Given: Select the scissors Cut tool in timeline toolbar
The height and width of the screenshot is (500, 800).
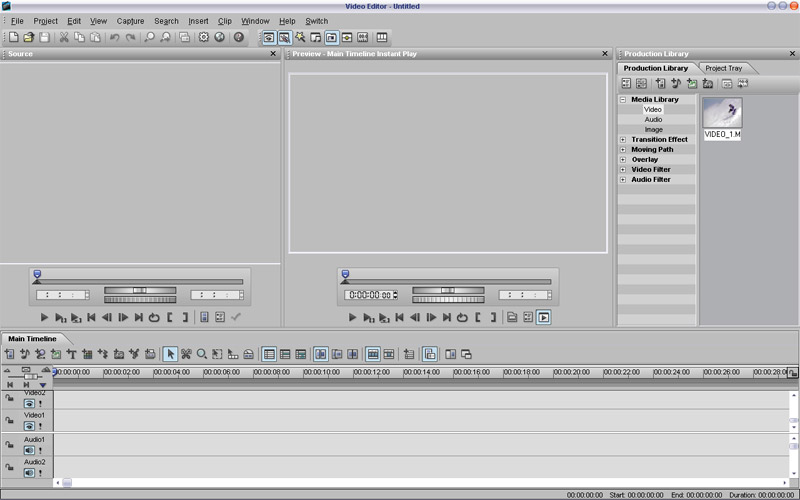Looking at the screenshot, I should click(x=186, y=354).
